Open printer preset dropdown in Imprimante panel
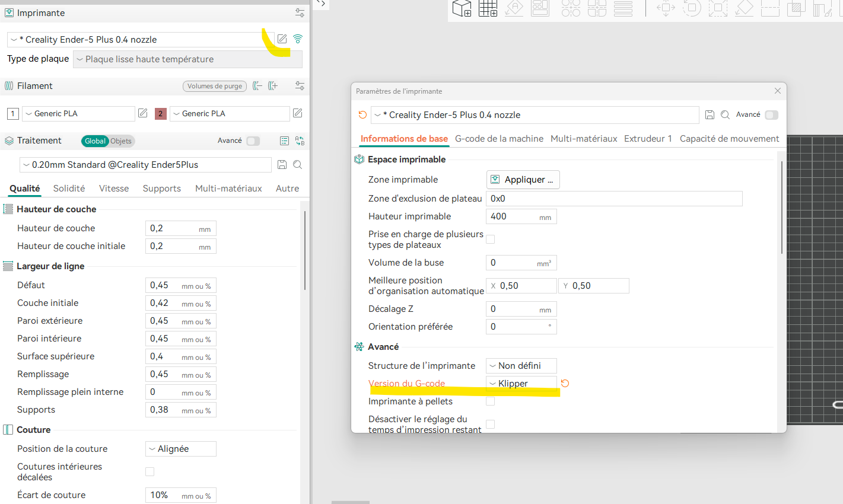Viewport: 843px width, 504px height. pos(141,40)
